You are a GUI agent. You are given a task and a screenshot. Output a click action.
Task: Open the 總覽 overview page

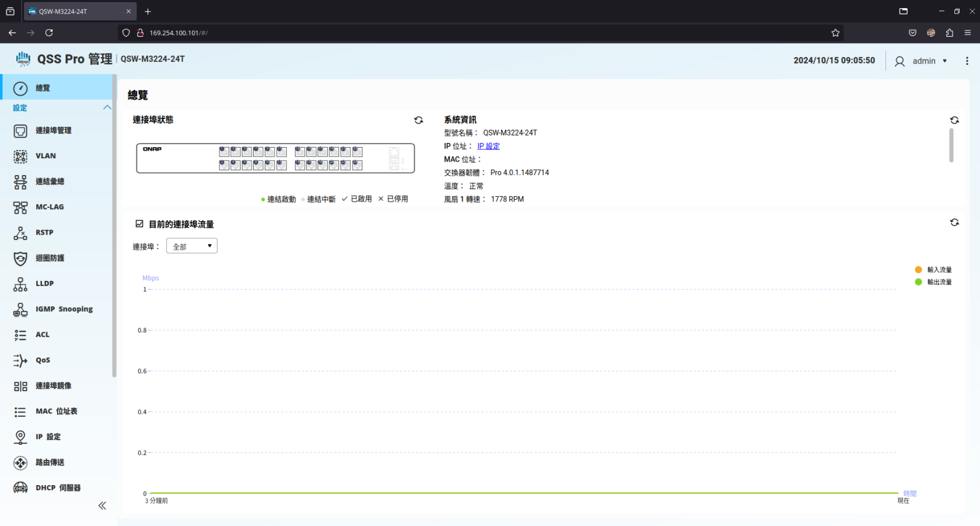click(x=57, y=88)
